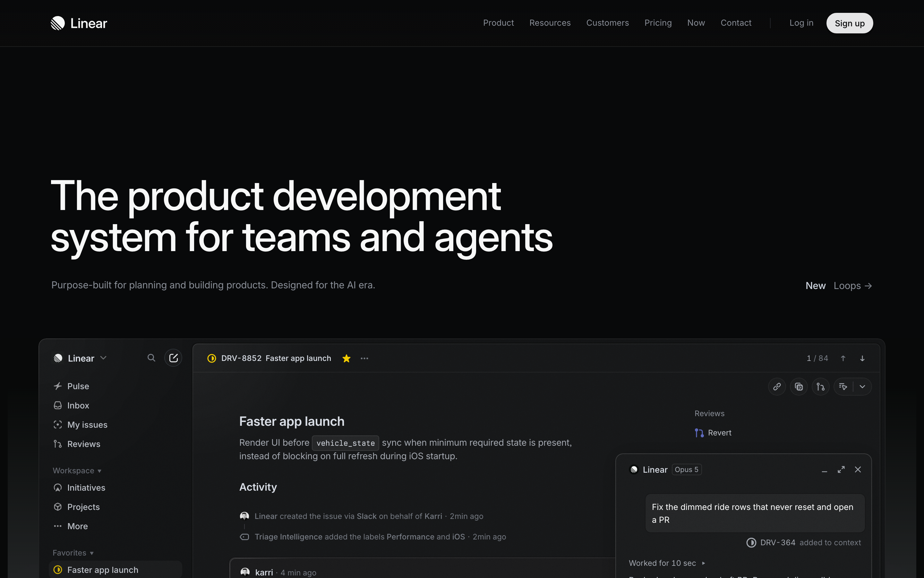Click DRV-364 added to context

pos(803,542)
